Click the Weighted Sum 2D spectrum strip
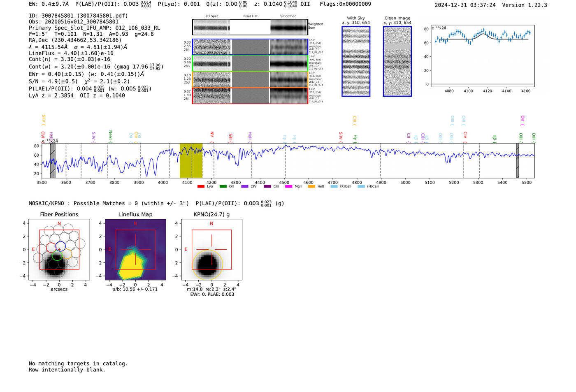This screenshot has height=392, width=576. [250, 28]
